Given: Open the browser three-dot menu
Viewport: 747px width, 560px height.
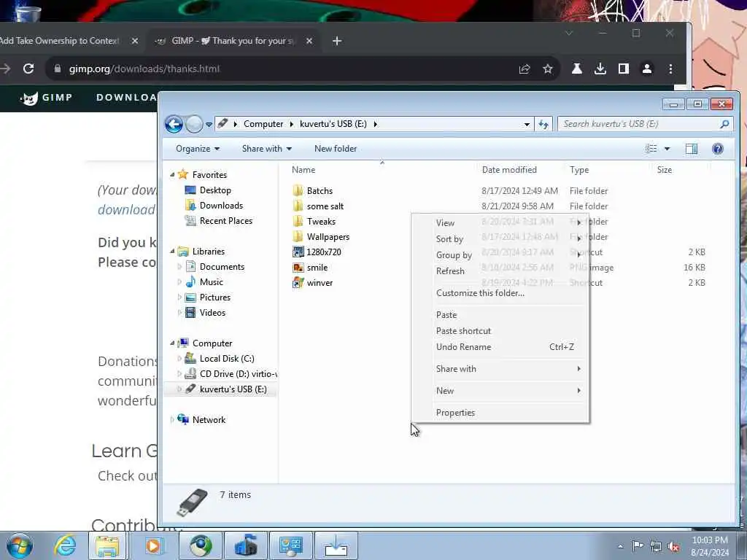Looking at the screenshot, I should click(x=670, y=69).
